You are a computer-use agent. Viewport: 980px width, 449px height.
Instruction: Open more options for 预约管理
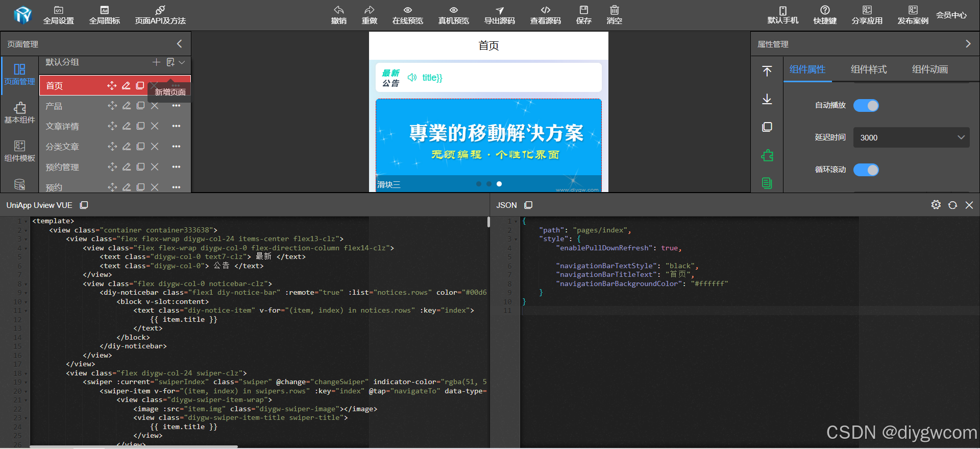point(176,167)
